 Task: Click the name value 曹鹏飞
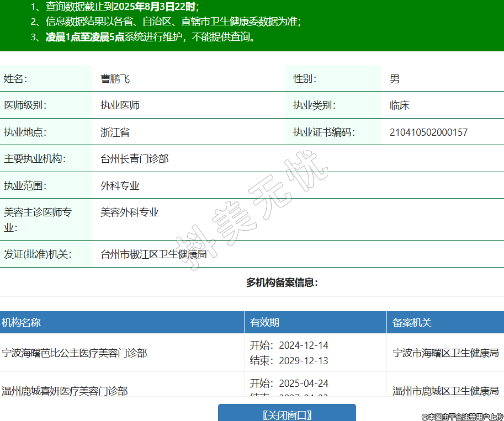(115, 79)
